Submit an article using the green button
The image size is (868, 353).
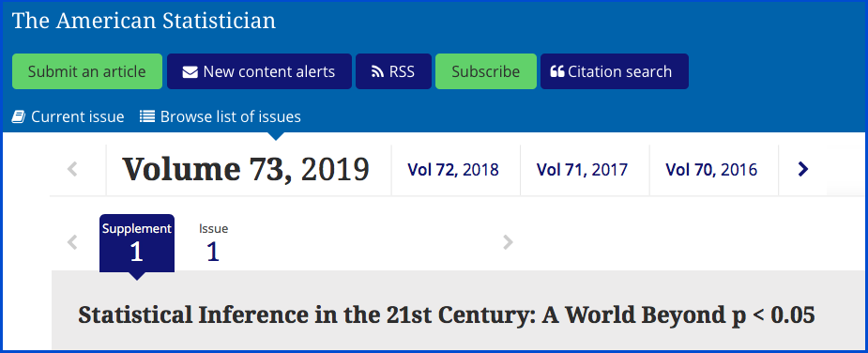tap(87, 71)
